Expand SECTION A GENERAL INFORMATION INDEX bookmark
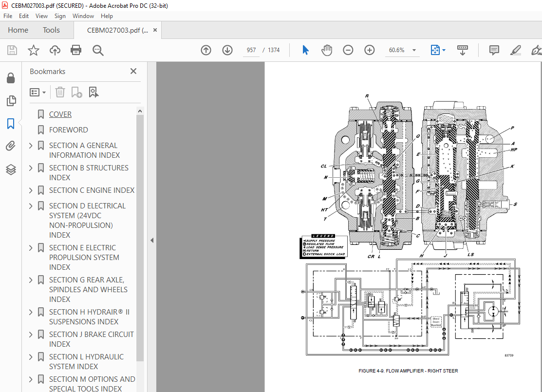This screenshot has width=542, height=392. pos(31,146)
